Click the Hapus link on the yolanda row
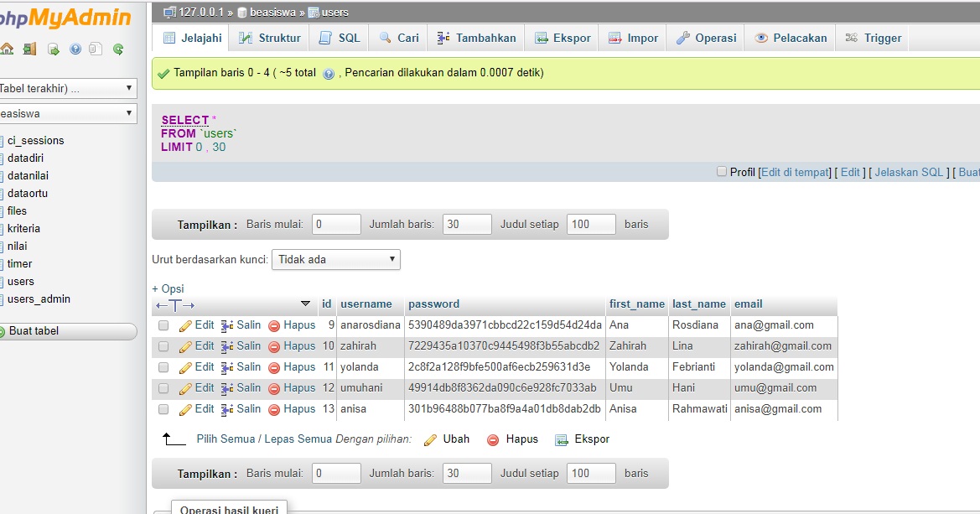 tap(300, 366)
